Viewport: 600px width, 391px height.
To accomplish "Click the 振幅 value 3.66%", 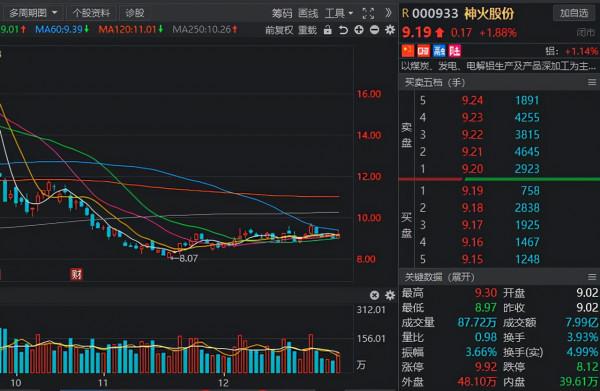I will (x=481, y=352).
